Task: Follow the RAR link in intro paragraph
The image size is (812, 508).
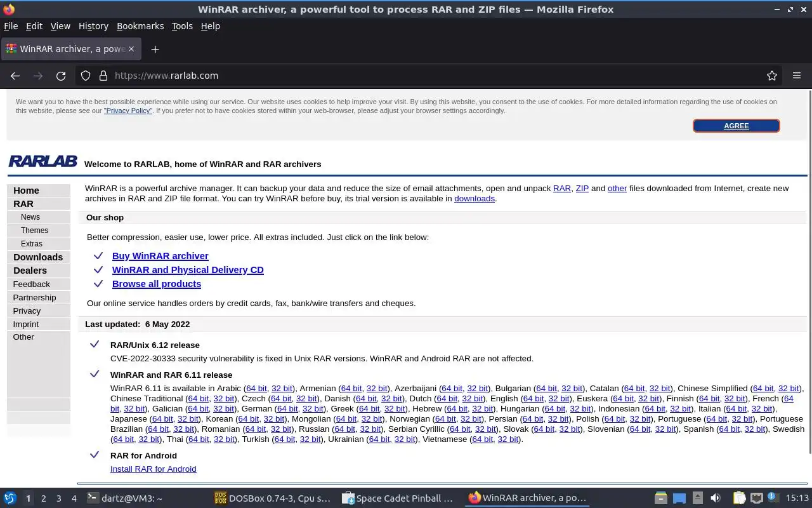Action: pos(562,189)
